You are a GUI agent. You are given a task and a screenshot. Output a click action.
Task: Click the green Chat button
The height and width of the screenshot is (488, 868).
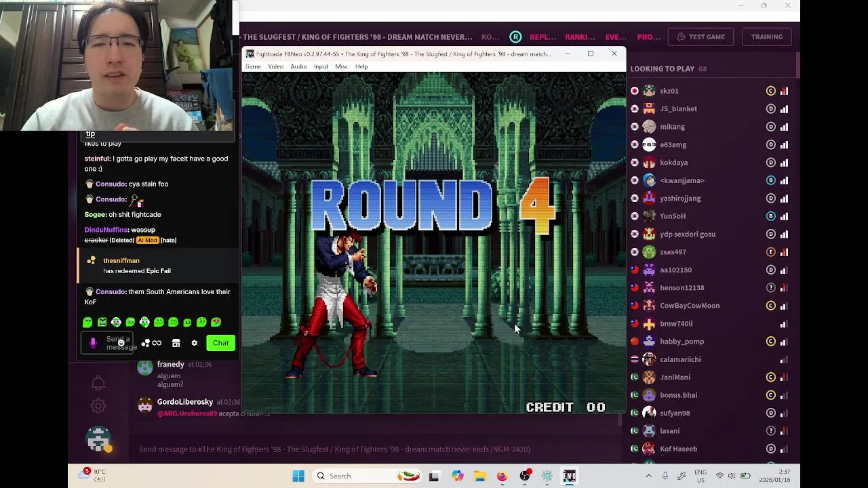[x=220, y=343]
